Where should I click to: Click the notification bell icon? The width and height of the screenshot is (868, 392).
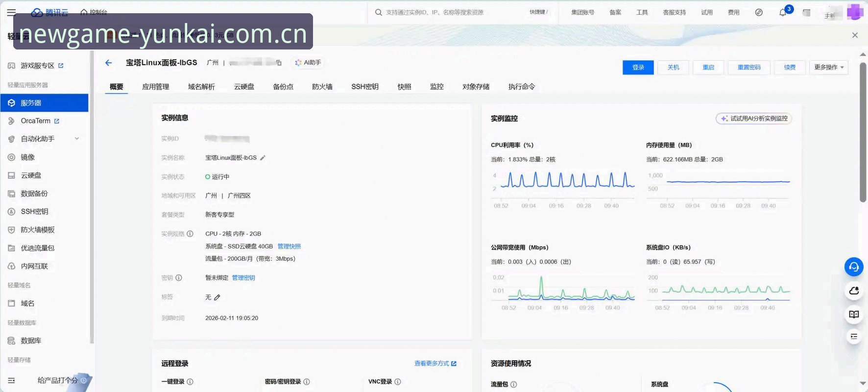(x=783, y=13)
